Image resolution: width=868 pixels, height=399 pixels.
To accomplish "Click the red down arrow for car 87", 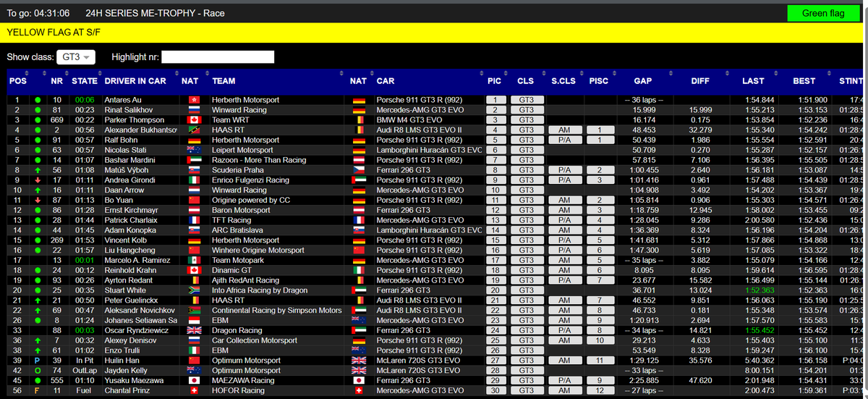I will pos(37,200).
